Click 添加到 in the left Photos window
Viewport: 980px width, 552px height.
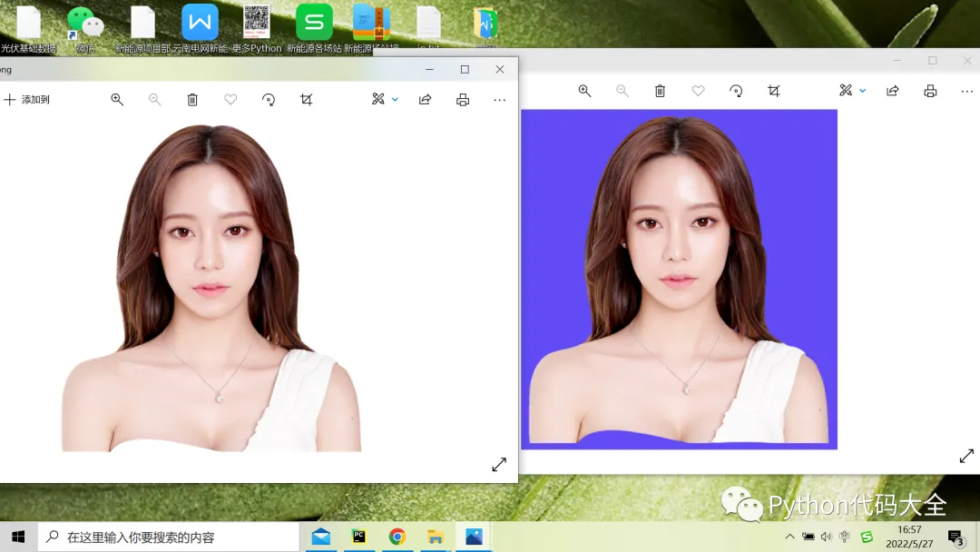26,99
